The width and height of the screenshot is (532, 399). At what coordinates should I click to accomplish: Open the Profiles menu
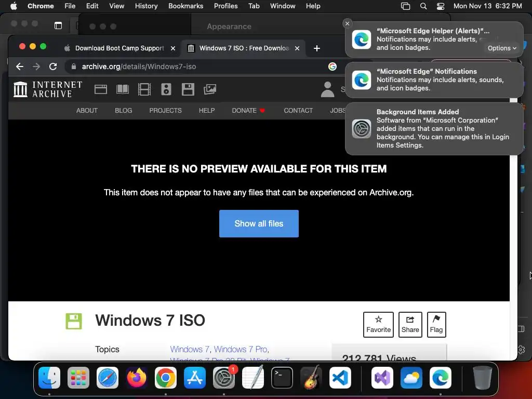tap(225, 6)
